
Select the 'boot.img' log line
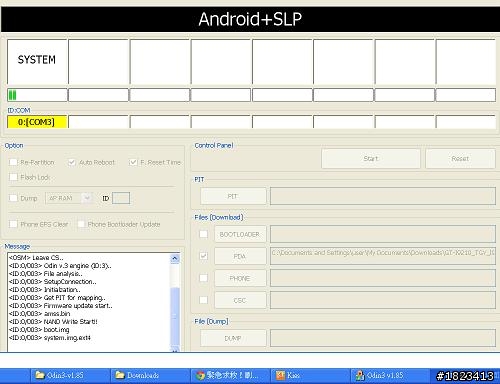click(x=39, y=330)
